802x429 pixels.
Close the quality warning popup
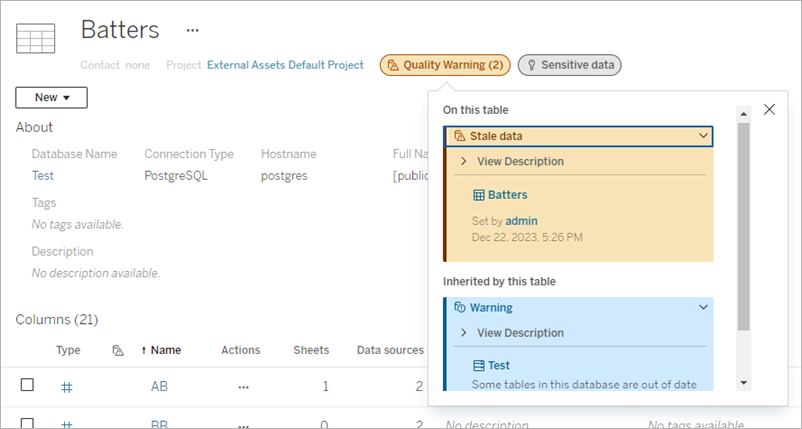pos(769,109)
